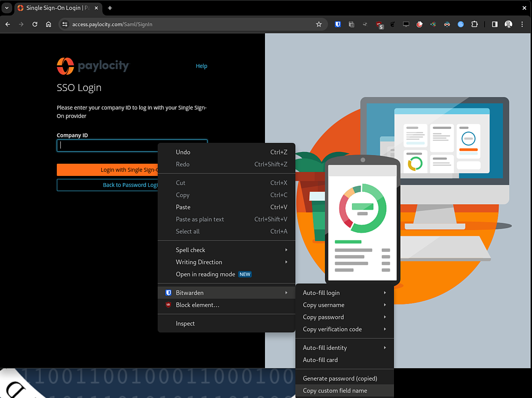
Task: Reload the page
Action: click(35, 24)
